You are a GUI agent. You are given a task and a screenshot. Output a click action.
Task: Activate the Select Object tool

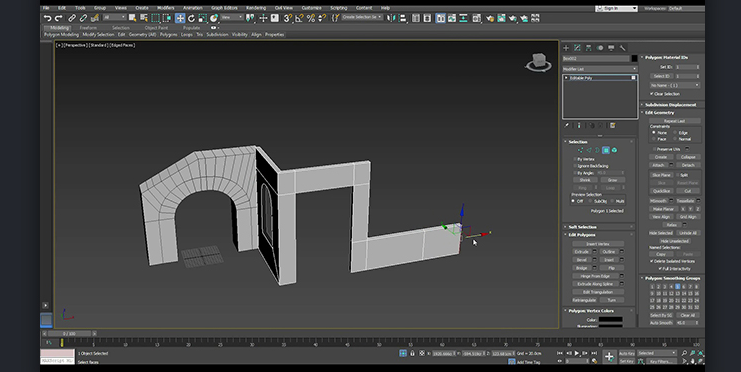pos(132,18)
